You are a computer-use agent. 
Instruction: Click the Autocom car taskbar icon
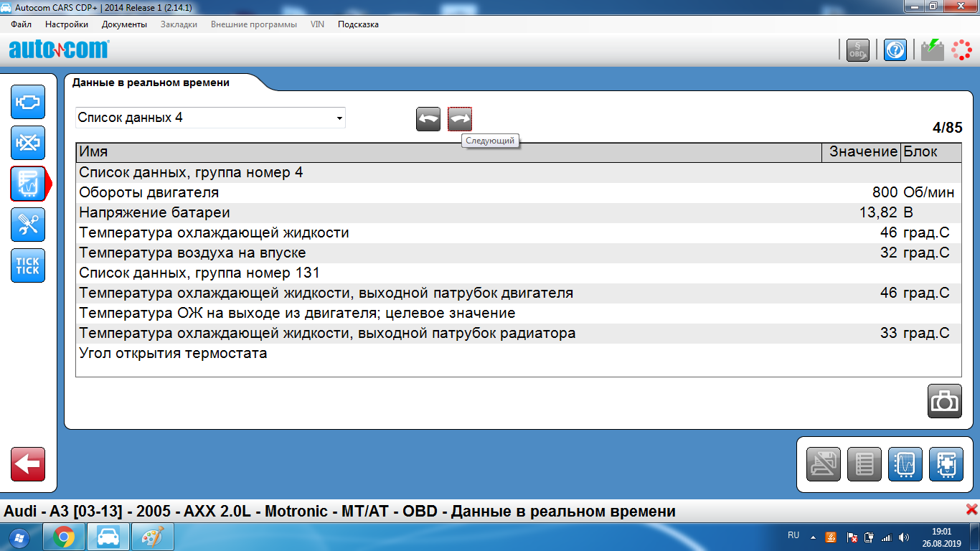click(x=108, y=537)
